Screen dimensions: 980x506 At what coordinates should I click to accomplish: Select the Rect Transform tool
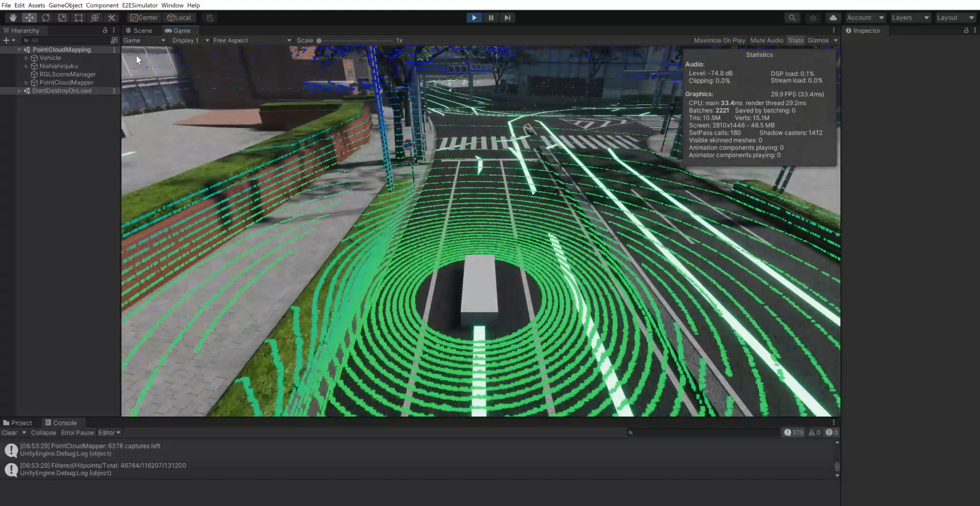78,18
